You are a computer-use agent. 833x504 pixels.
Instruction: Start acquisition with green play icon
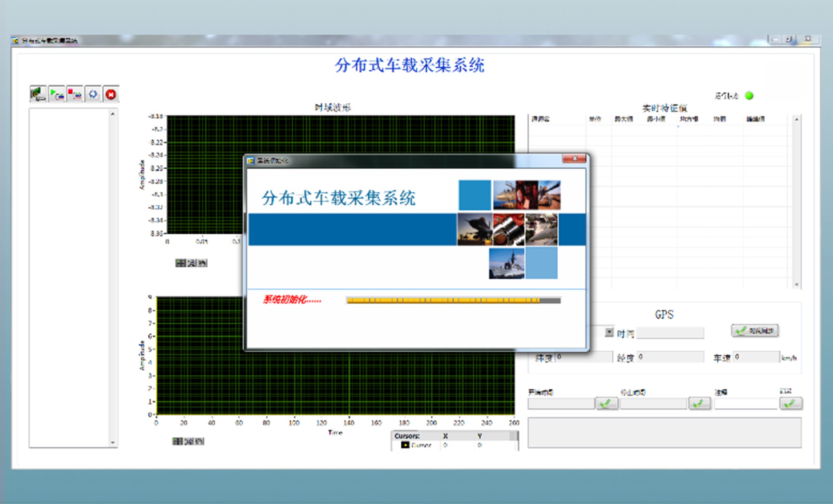(x=56, y=94)
